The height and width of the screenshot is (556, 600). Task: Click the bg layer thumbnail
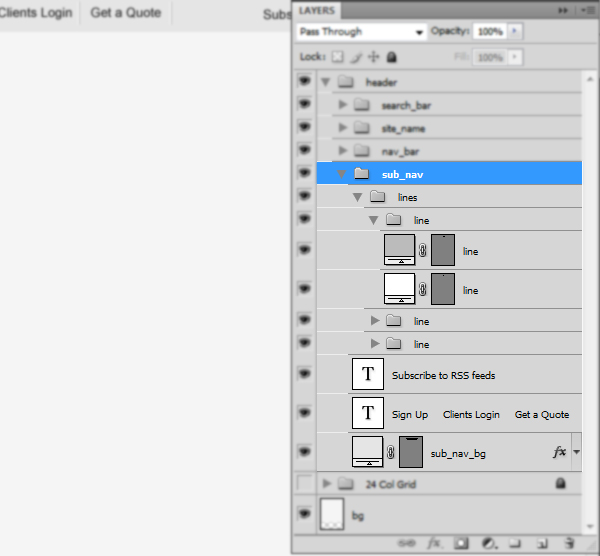[x=332, y=514]
